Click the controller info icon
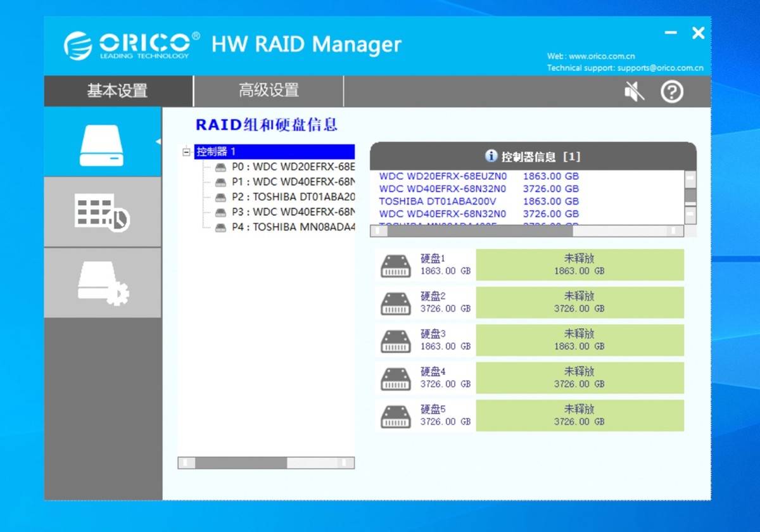 [x=491, y=156]
